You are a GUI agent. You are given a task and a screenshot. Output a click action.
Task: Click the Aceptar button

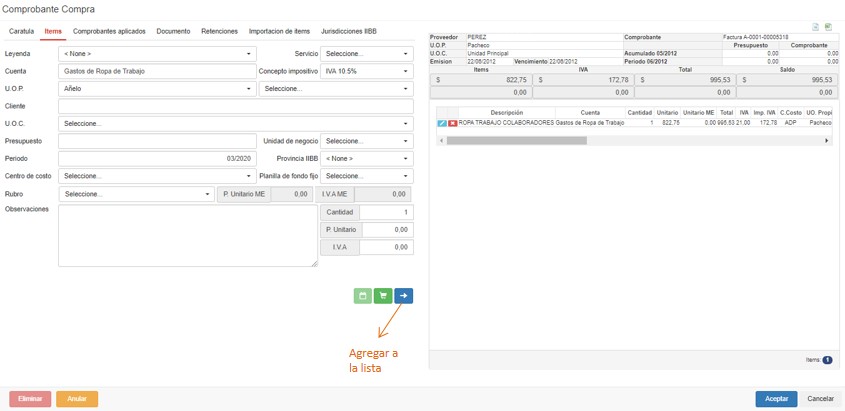776,399
